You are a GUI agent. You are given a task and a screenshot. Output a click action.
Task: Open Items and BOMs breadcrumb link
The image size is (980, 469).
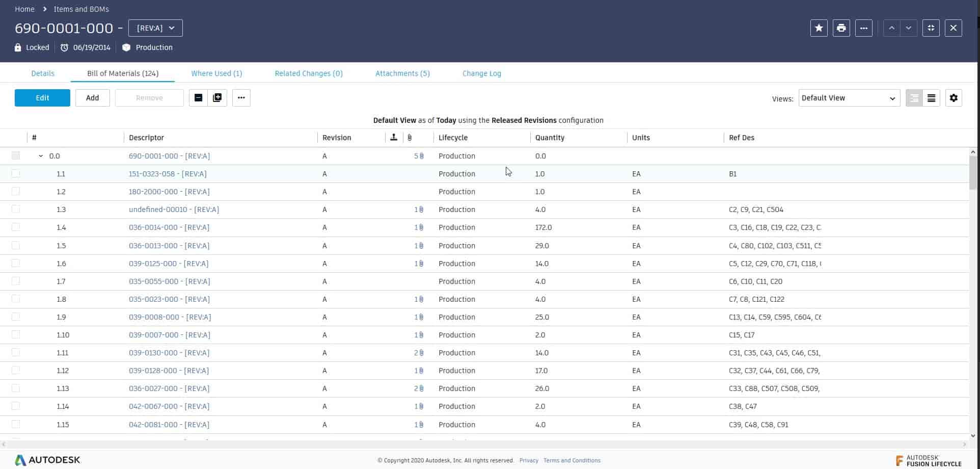click(x=81, y=9)
